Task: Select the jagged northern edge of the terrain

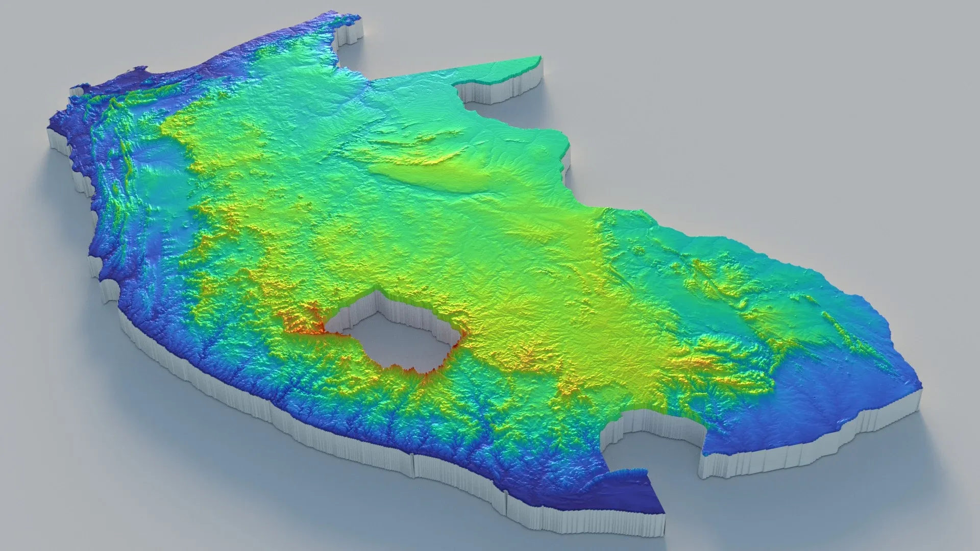Action: 316,26
